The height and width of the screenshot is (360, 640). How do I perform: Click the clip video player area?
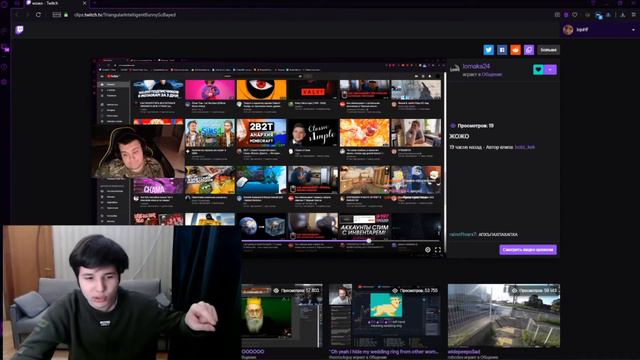coord(269,157)
